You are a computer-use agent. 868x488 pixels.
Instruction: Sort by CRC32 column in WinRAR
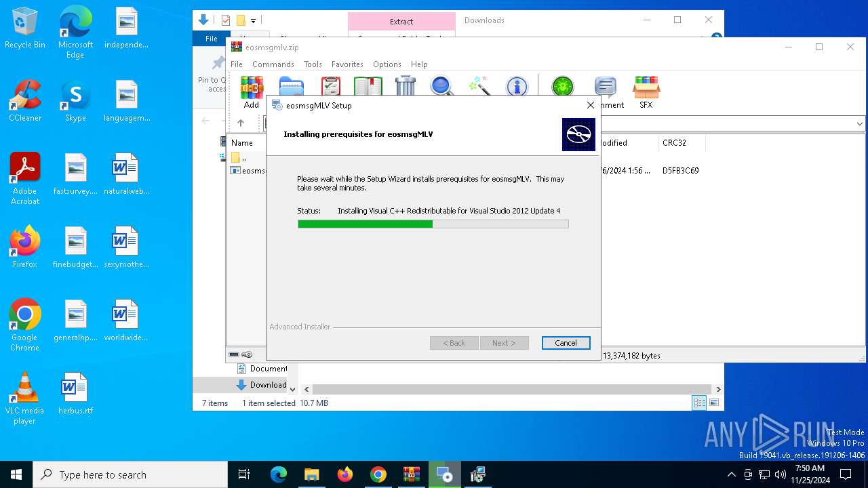point(674,143)
